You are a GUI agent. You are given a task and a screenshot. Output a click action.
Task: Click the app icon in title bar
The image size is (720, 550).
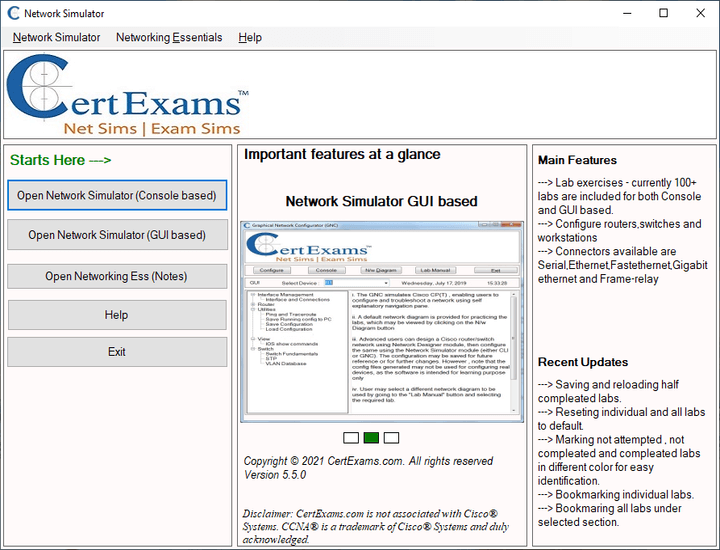pyautogui.click(x=13, y=13)
